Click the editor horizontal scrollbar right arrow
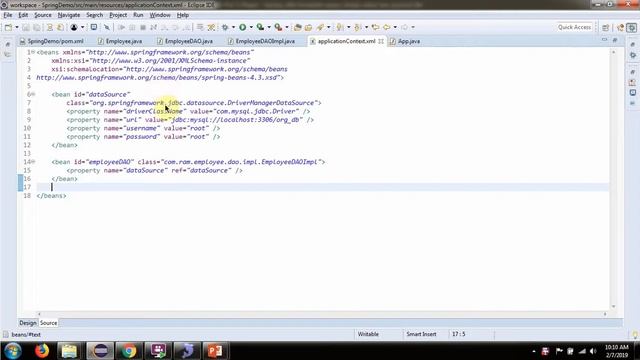Screen dimensions: 640x360 tap(605, 314)
